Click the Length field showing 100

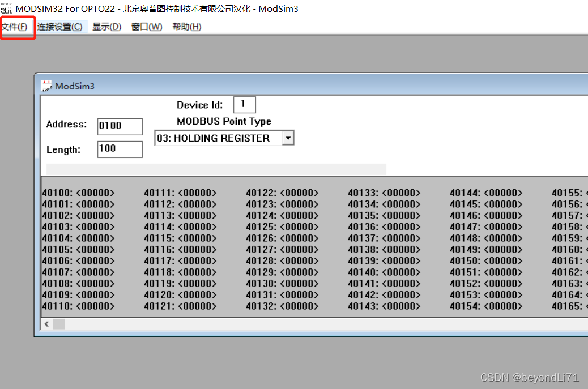click(x=120, y=149)
